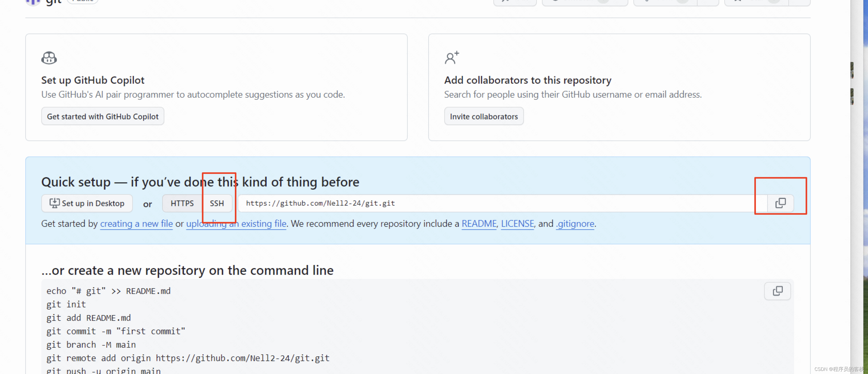Image resolution: width=868 pixels, height=374 pixels.
Task: Open the Star lists dropdown arrow
Action: tap(799, 2)
